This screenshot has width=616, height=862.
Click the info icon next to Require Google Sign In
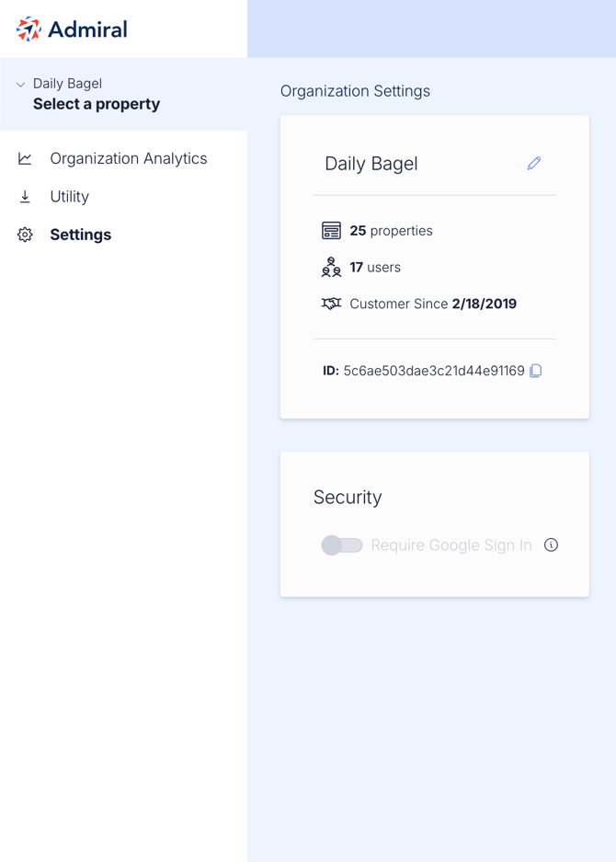(x=551, y=545)
